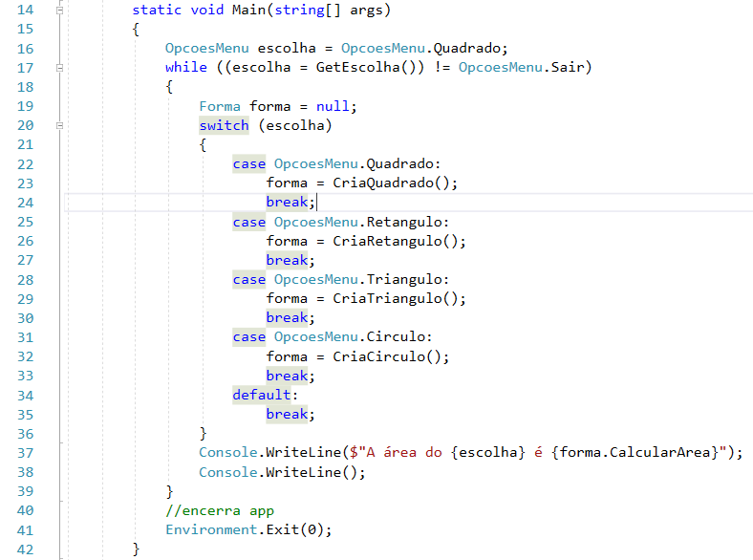Click 'Exit(0)' on line 41
Image resolution: width=753 pixels, height=560 pixels.
(295, 529)
